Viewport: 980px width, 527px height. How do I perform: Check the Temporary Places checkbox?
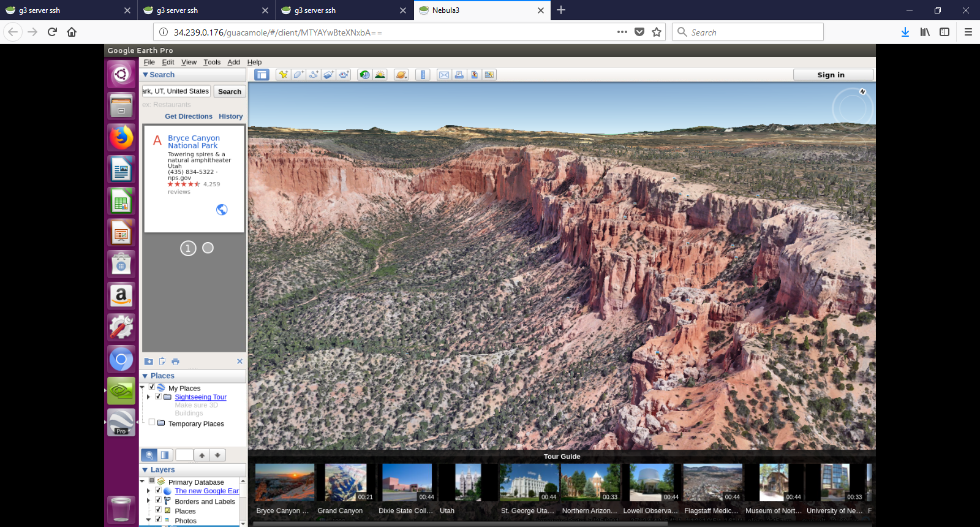[x=152, y=422]
